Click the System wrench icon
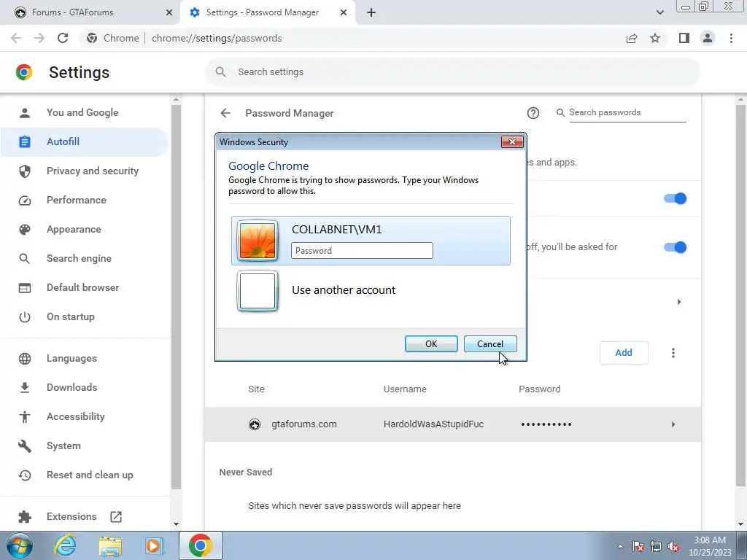This screenshot has width=747, height=560. click(25, 446)
